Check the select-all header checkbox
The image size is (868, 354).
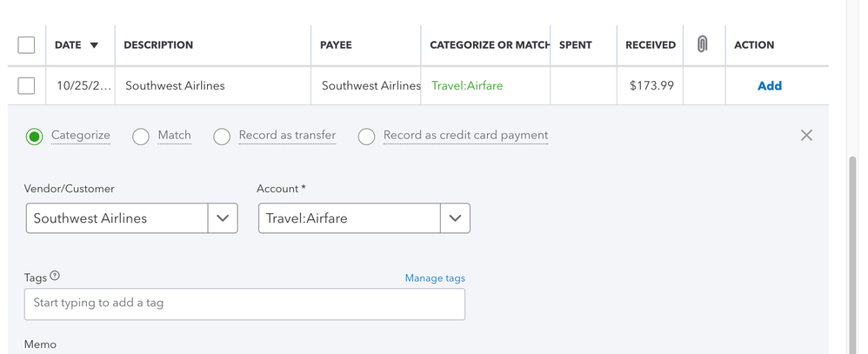26,44
